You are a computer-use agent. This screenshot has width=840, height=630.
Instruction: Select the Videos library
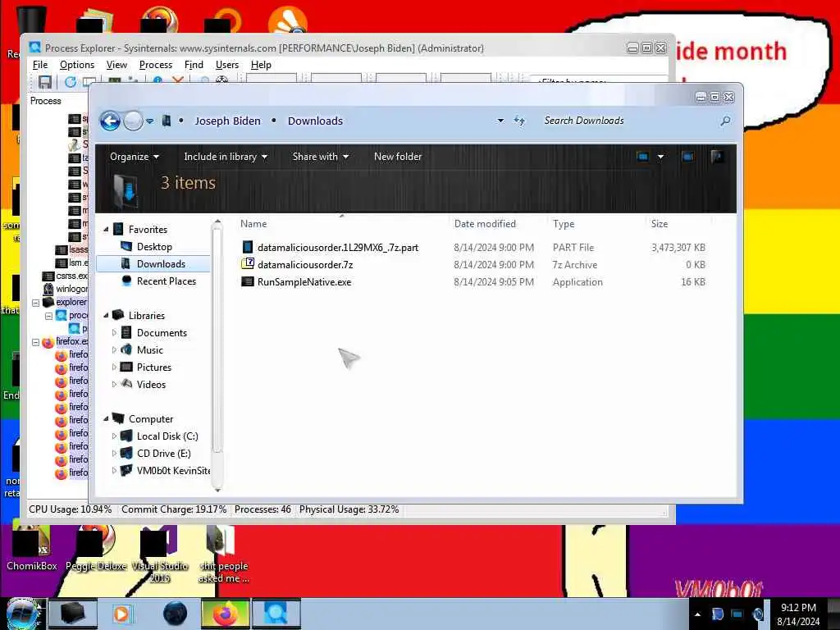[151, 384]
